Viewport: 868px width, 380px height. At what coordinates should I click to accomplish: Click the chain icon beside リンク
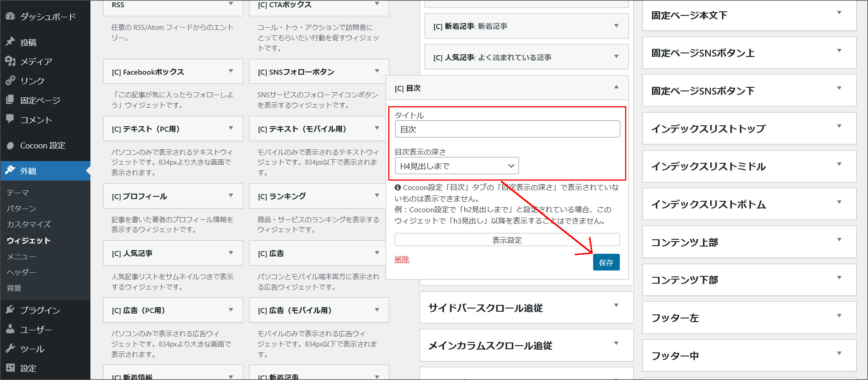pyautogui.click(x=10, y=81)
